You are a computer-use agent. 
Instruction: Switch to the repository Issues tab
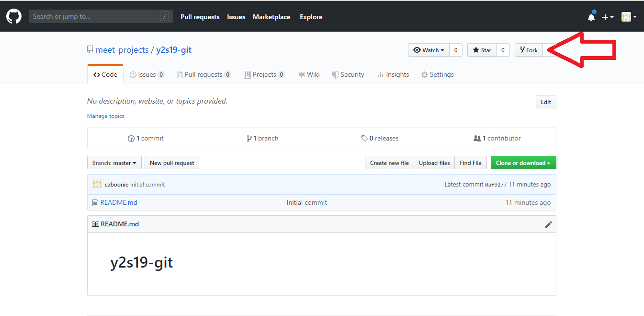pos(147,74)
